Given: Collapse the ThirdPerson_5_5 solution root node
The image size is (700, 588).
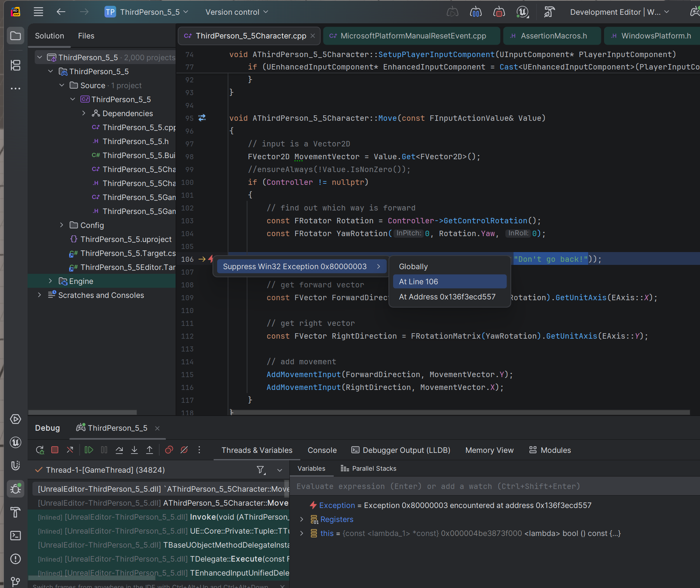Looking at the screenshot, I should click(40, 57).
